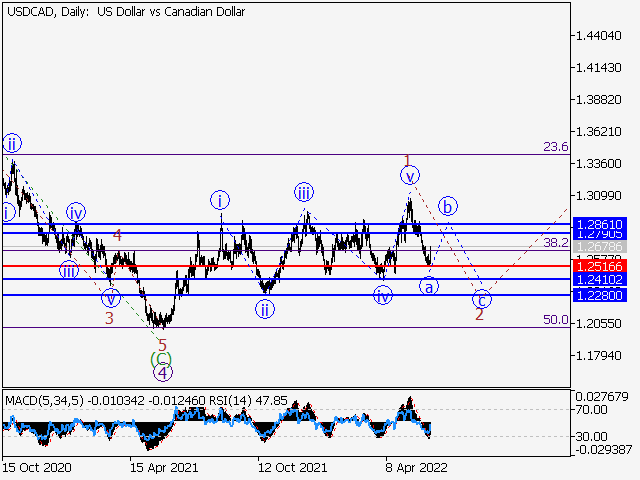Select the green (C) wave label

click(x=161, y=359)
